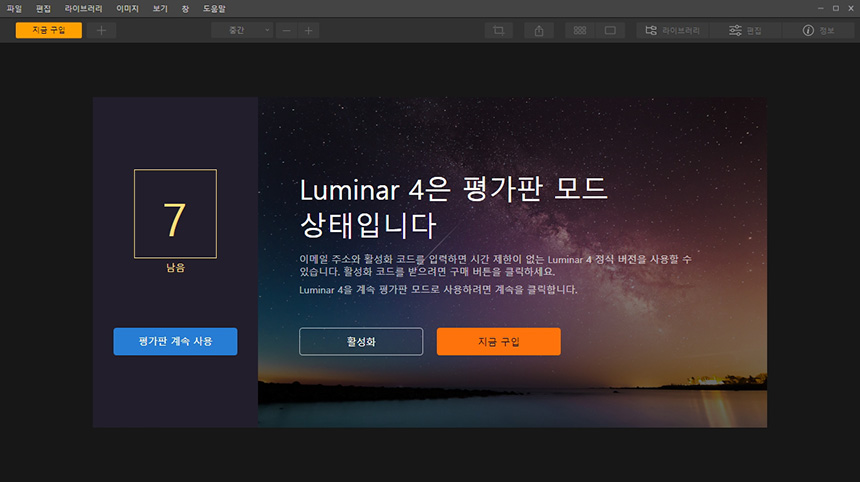Open the 보기 menu
This screenshot has height=482, width=860.
[x=160, y=9]
